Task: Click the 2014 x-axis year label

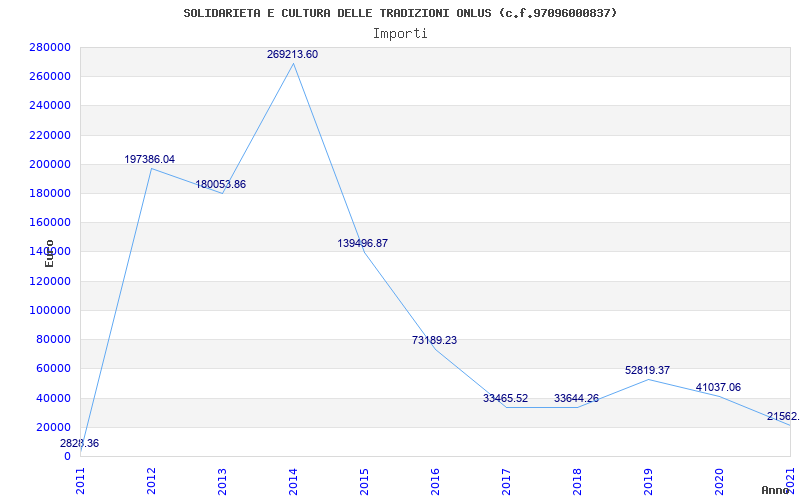Action: click(x=293, y=482)
